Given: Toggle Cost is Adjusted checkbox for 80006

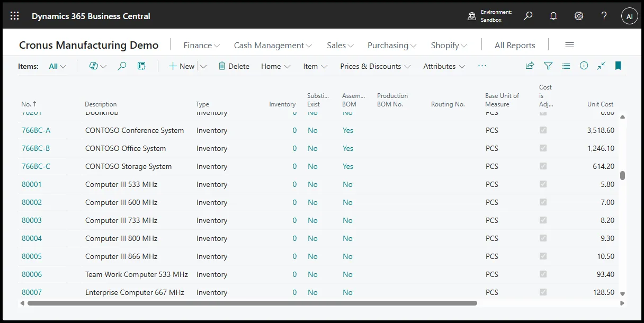Looking at the screenshot, I should (x=543, y=274).
